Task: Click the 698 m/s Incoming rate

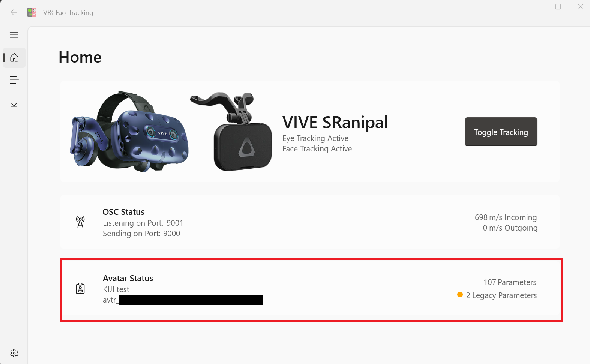Action: coord(506,217)
